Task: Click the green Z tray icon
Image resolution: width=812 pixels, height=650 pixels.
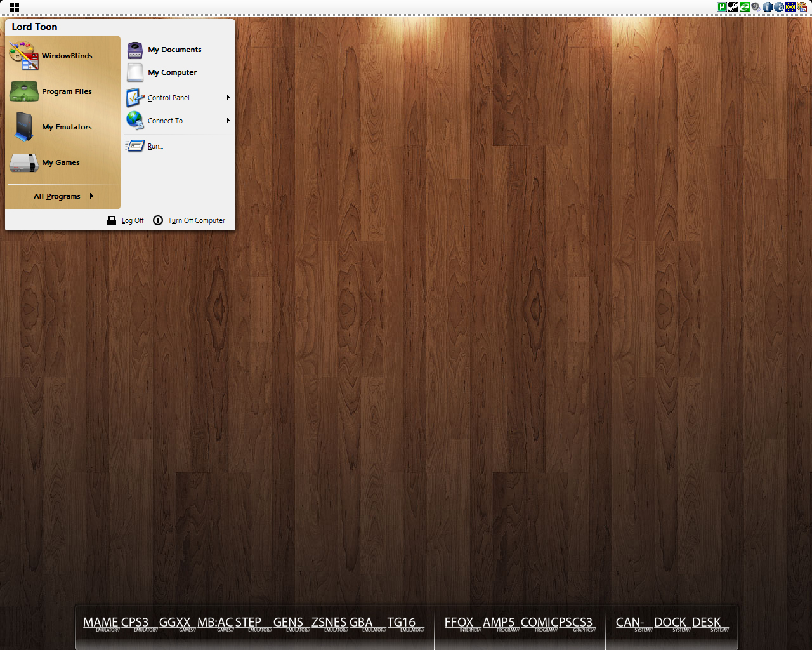Action: (745, 7)
